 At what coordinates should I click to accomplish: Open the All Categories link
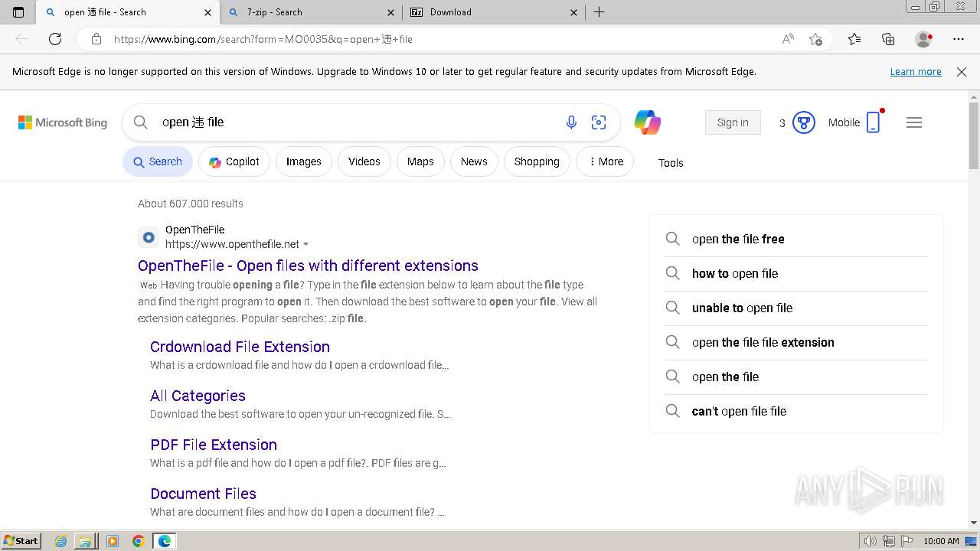[x=198, y=396]
